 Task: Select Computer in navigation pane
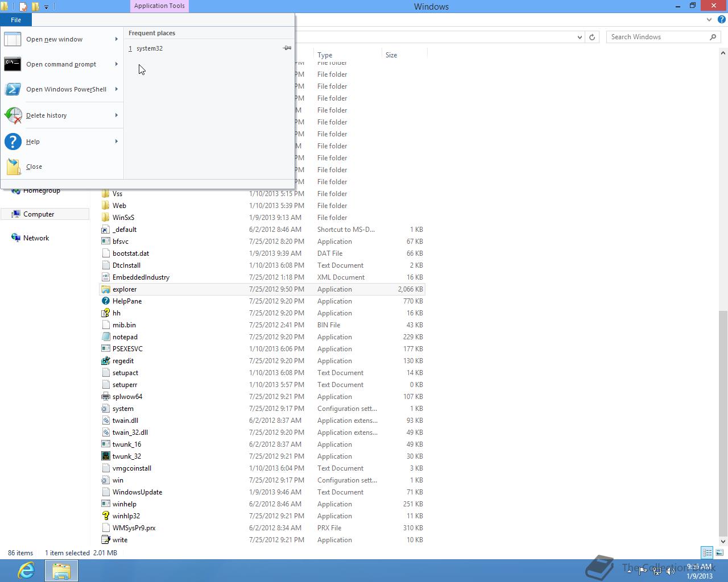[45, 214]
